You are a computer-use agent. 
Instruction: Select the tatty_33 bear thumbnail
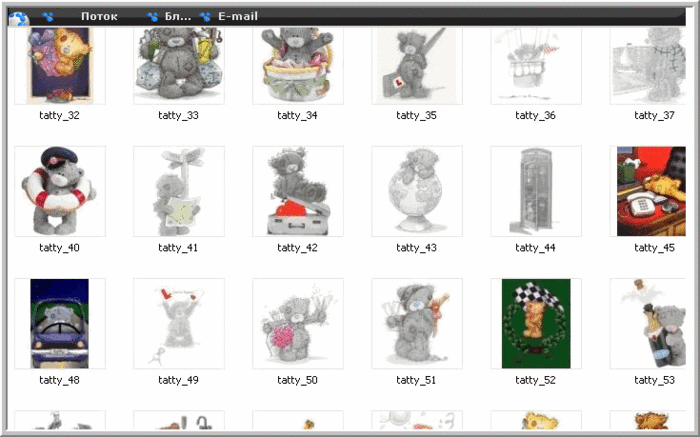[x=179, y=66]
